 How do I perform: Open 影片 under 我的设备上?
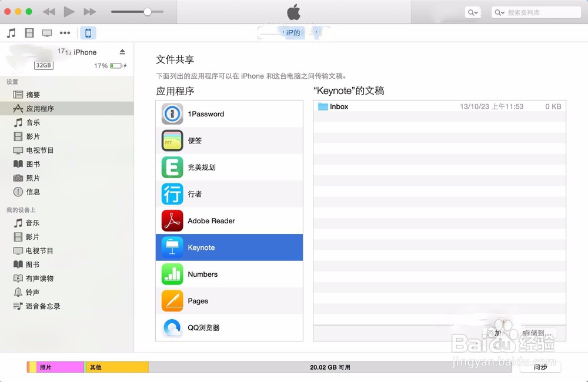click(67, 237)
